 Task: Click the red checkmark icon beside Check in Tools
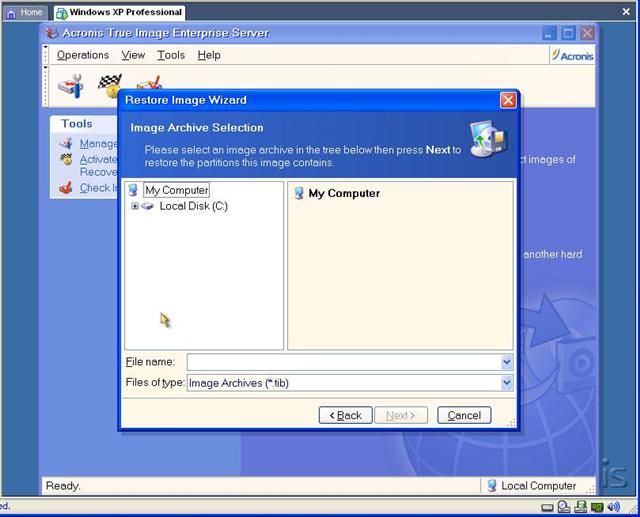[66, 188]
